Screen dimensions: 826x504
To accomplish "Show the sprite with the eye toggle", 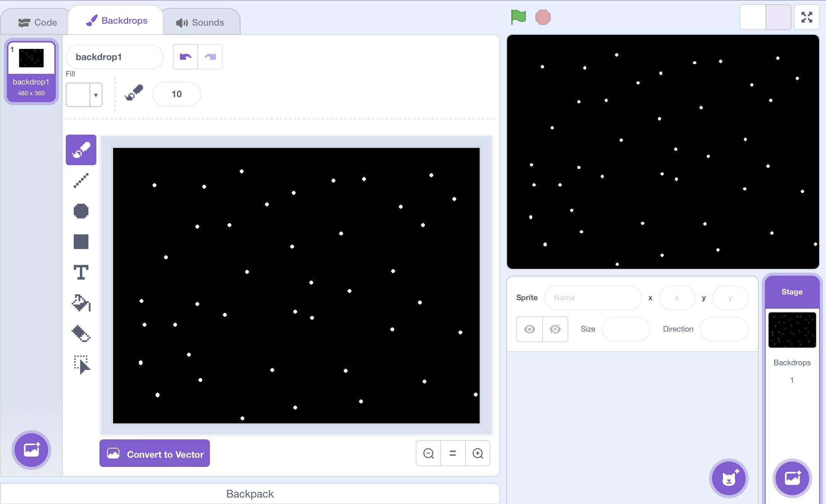I will tap(529, 329).
